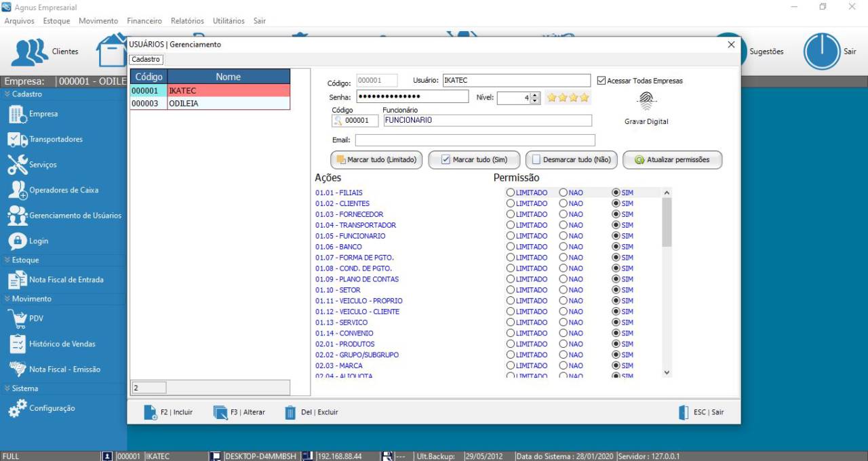Click the F2 | Incluir button
This screenshot has width=868, height=461.
[169, 412]
